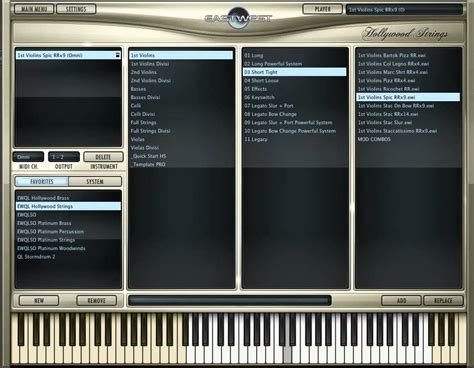Open Settings
The width and height of the screenshot is (474, 368).
click(76, 9)
